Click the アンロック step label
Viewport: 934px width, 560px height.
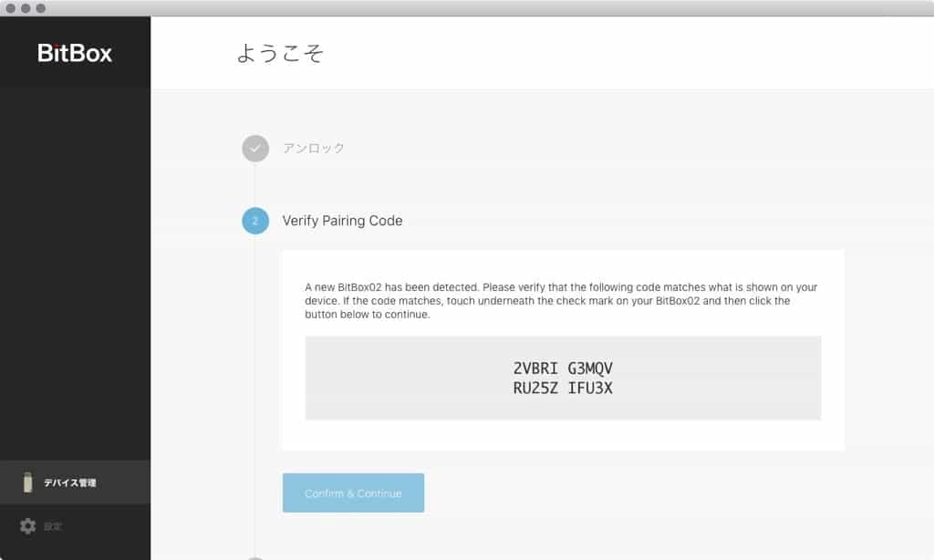pyautogui.click(x=314, y=148)
